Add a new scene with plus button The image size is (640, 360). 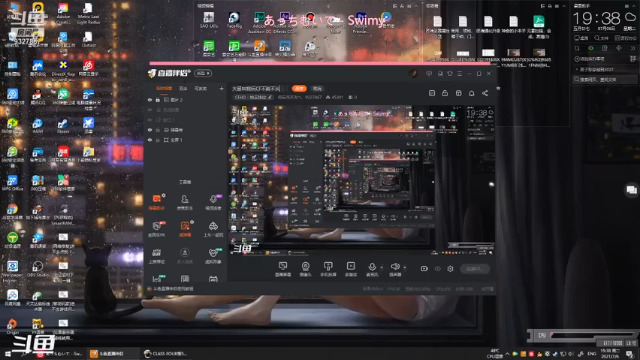point(221,89)
